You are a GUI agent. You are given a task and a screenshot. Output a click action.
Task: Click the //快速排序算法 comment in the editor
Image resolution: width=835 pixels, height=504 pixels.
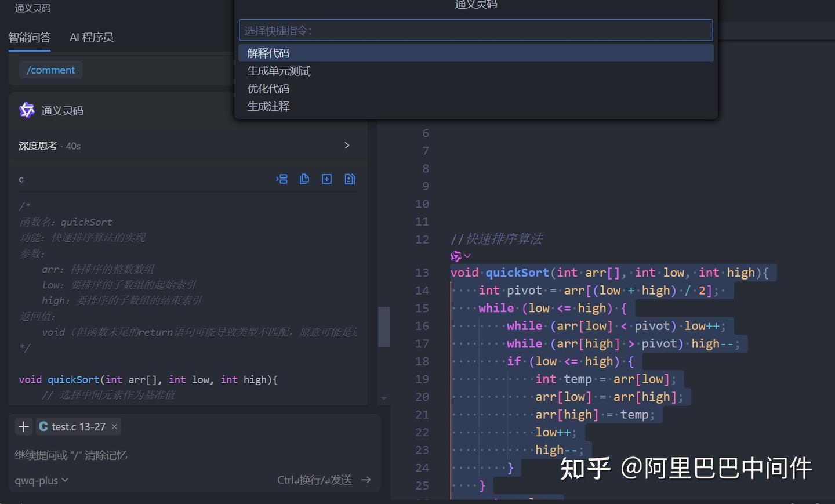coord(496,239)
